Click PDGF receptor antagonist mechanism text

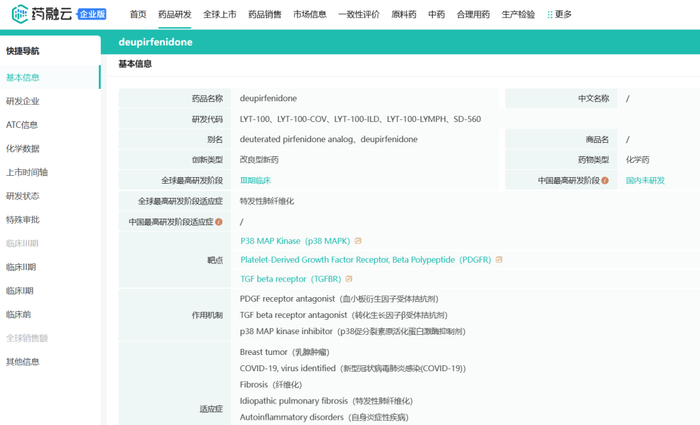[x=339, y=299]
